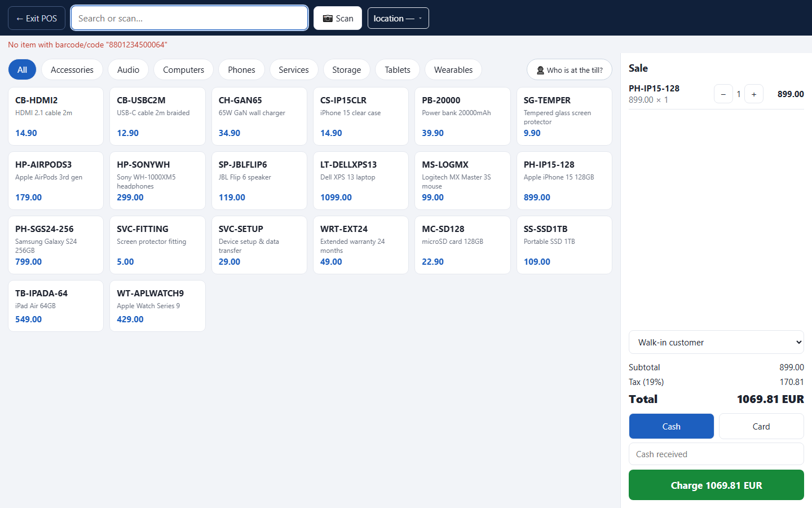Add CB-HDMI2 HDMI cable to sale
Viewport: 812px width, 508px height.
[x=56, y=116]
